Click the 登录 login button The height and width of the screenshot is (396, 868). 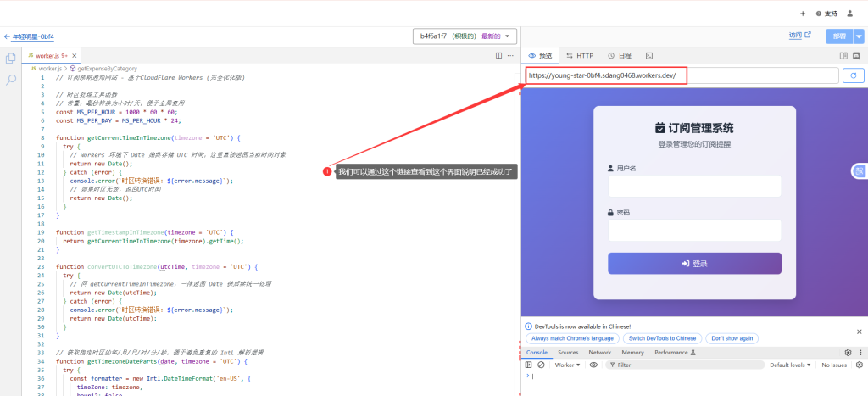point(694,264)
